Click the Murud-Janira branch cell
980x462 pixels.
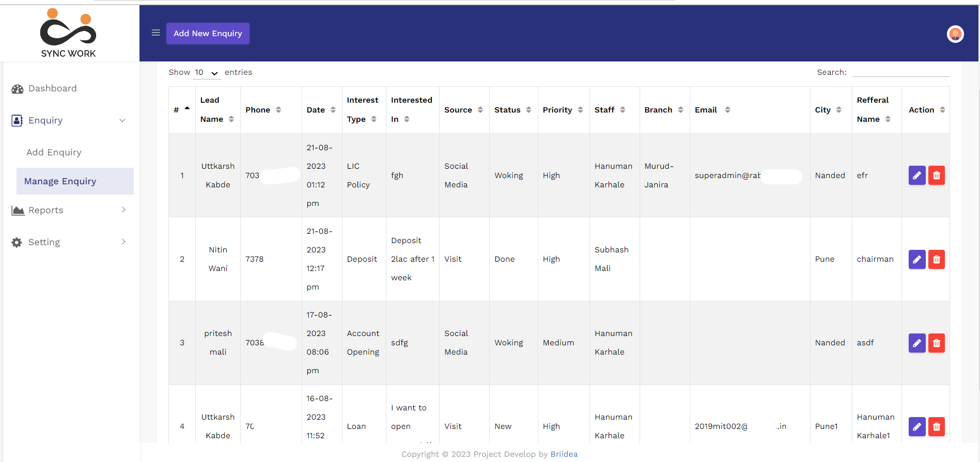(664, 176)
